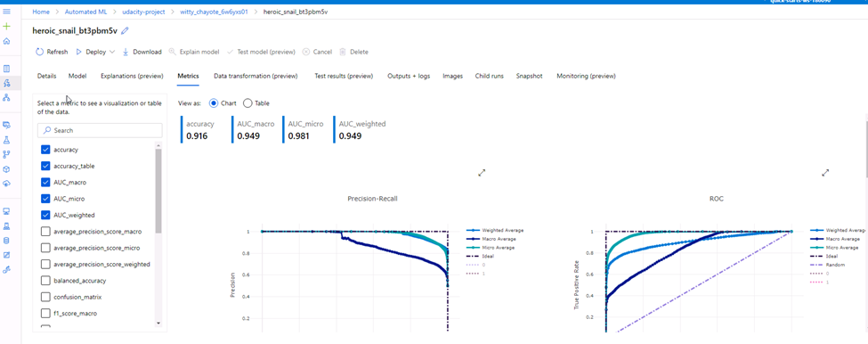The width and height of the screenshot is (868, 344).
Task: Open Environments icon in sidebar
Action: click(6, 226)
